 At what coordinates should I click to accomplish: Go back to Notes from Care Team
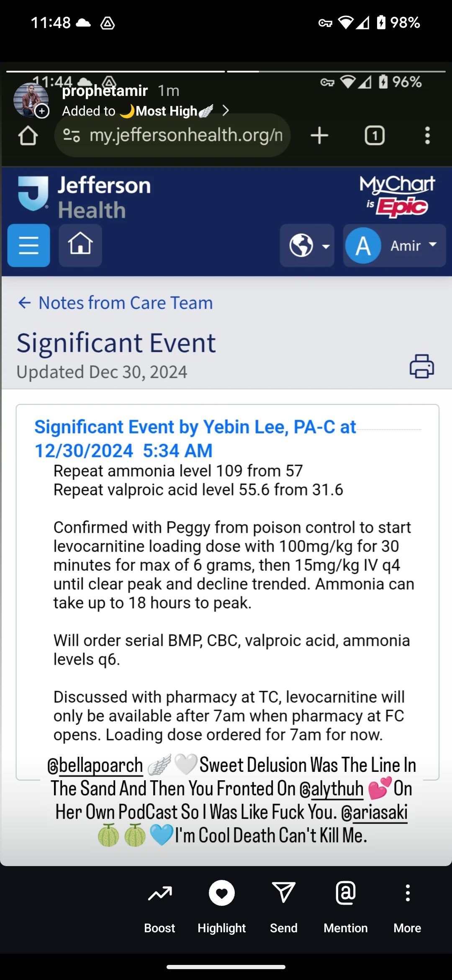click(x=116, y=303)
